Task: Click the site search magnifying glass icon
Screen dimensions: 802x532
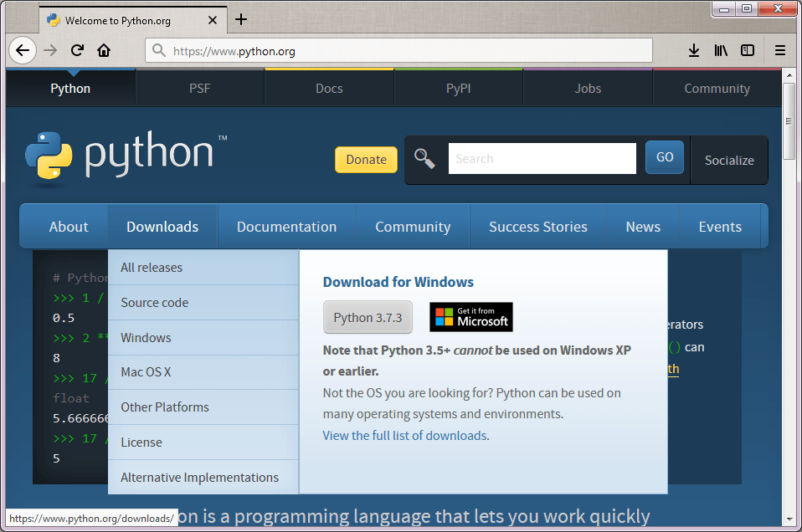Action: pyautogui.click(x=424, y=158)
